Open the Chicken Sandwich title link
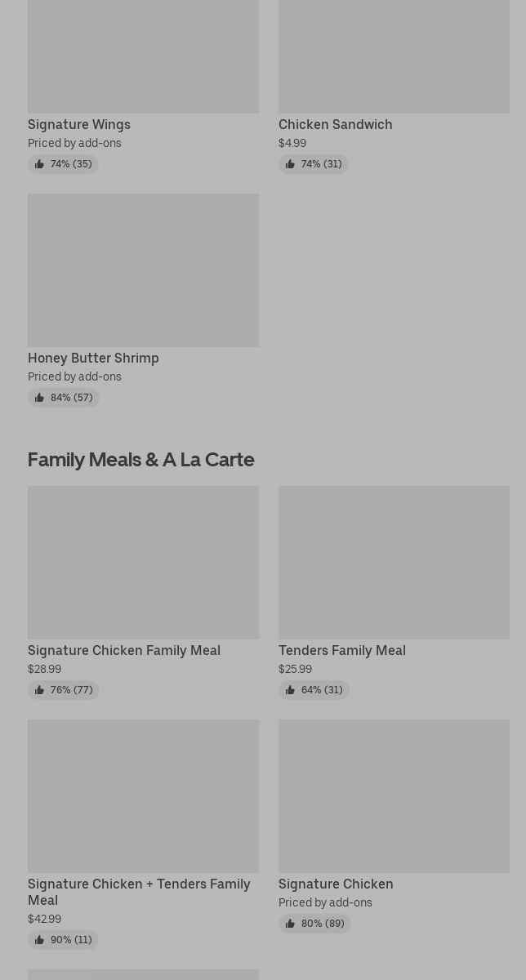 coord(335,124)
